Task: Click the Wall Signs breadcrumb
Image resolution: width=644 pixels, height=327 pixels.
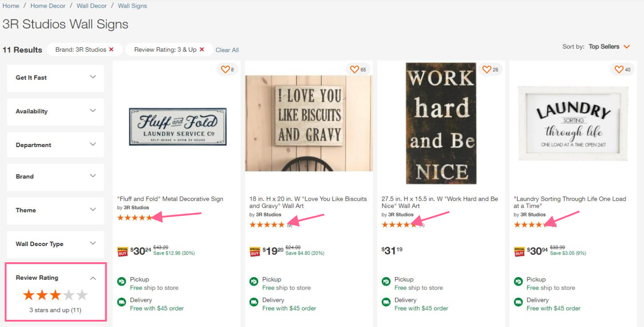Action: coord(132,5)
